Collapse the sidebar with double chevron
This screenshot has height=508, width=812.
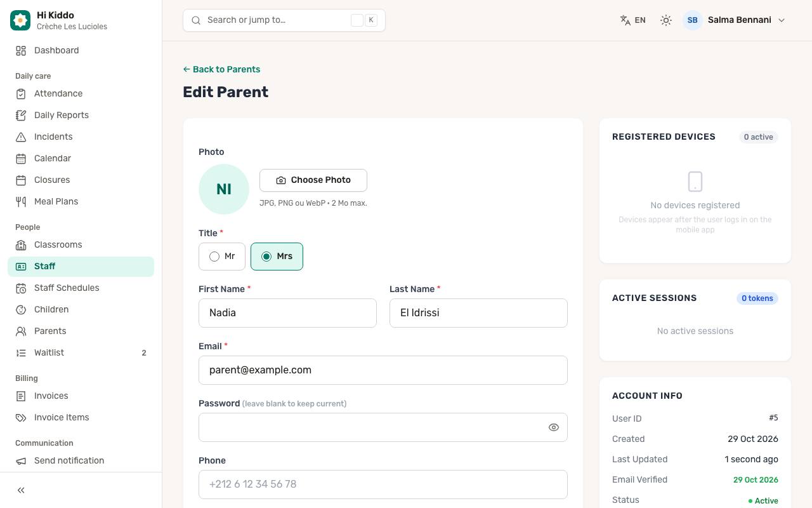tap(21, 490)
